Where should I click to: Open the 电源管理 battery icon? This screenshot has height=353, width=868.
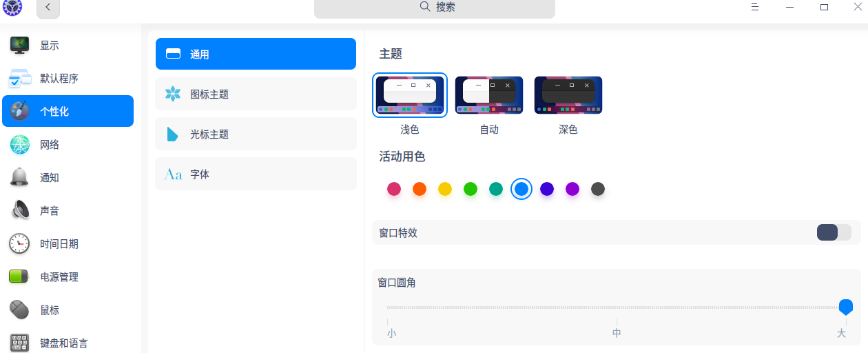point(19,276)
